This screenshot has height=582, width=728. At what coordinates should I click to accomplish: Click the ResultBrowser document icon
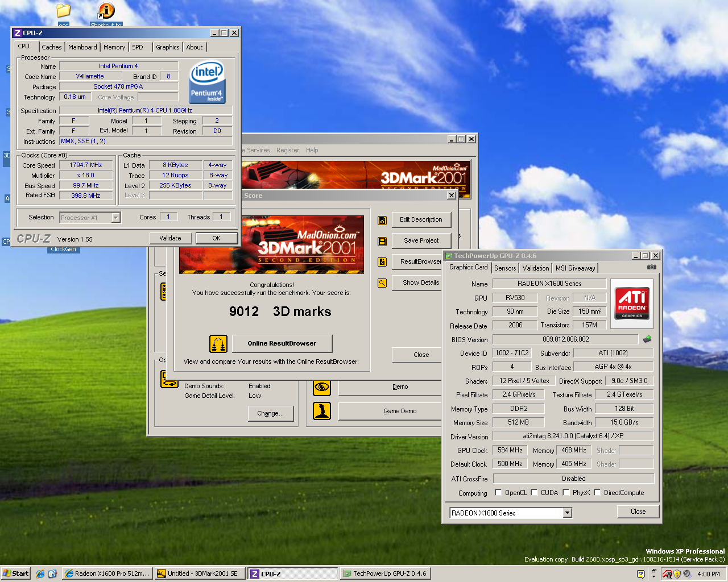pyautogui.click(x=382, y=262)
